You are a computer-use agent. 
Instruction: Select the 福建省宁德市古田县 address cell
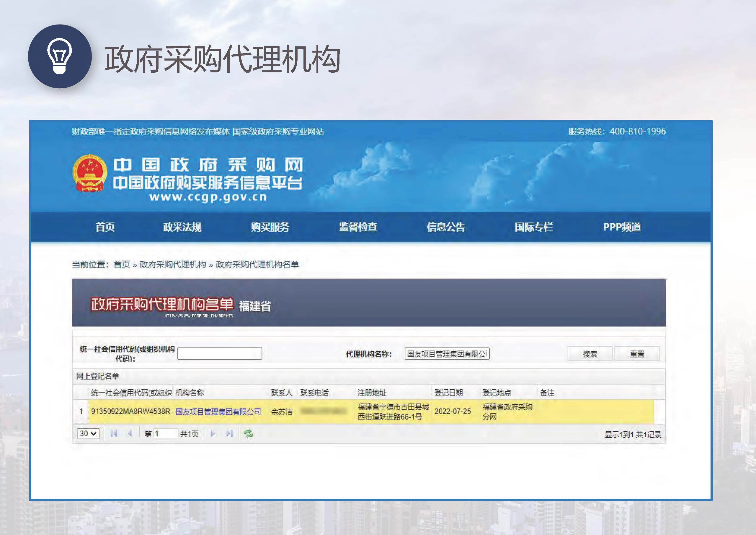pyautogui.click(x=393, y=412)
